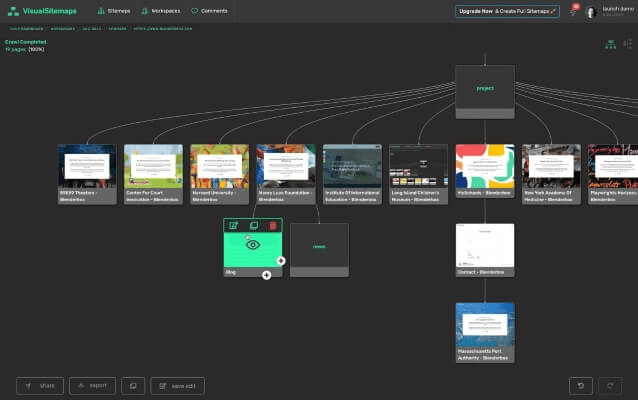Open the Comments menu
Screen dimensions: 638x400
click(209, 11)
